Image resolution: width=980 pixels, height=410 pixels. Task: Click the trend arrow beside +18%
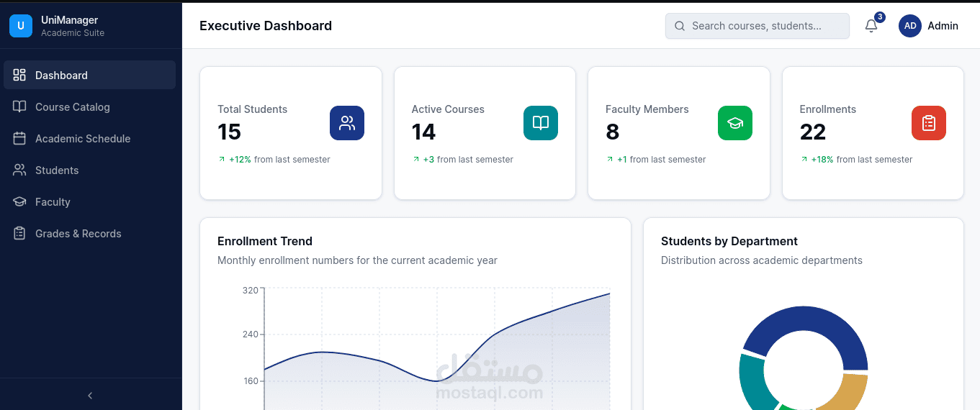804,159
